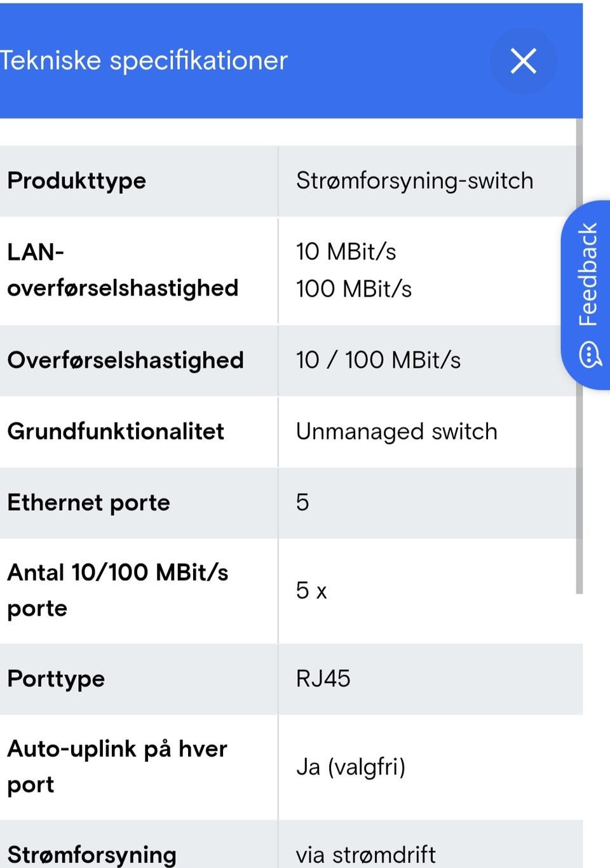Click the via strømdrift value
This screenshot has width=610, height=868.
[x=365, y=855]
